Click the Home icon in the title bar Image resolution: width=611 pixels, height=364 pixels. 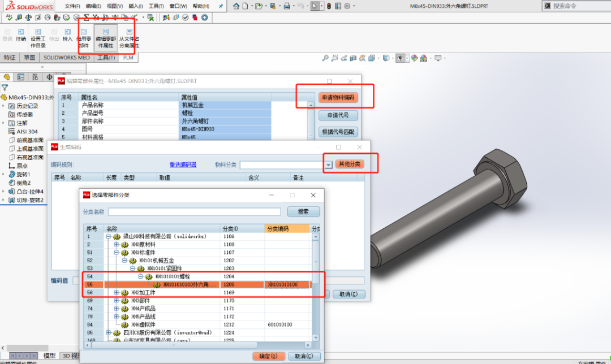(236, 6)
